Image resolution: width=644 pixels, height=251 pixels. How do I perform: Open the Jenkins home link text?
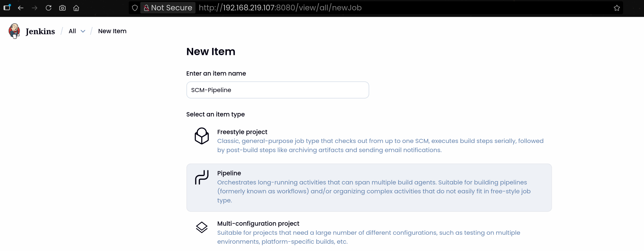tap(40, 31)
